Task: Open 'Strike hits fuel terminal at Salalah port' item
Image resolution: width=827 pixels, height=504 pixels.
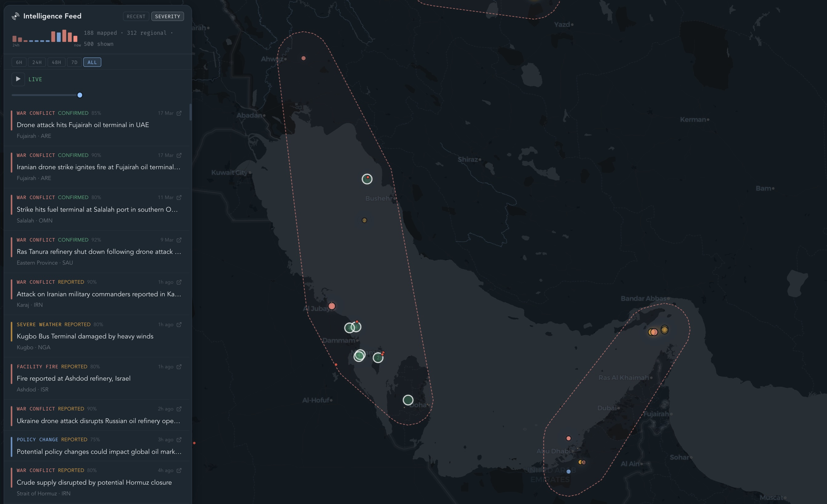Action: tap(97, 210)
